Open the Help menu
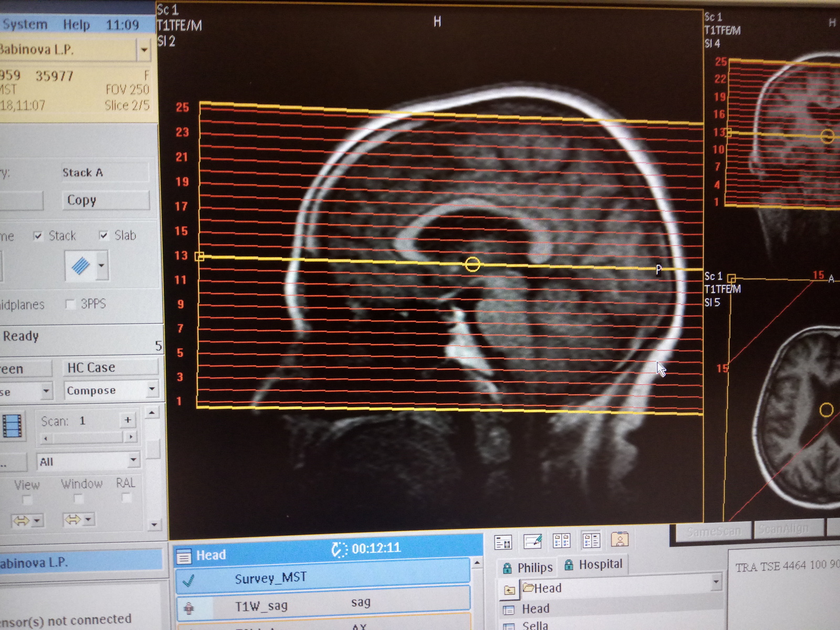The width and height of the screenshot is (840, 630). 77,25
